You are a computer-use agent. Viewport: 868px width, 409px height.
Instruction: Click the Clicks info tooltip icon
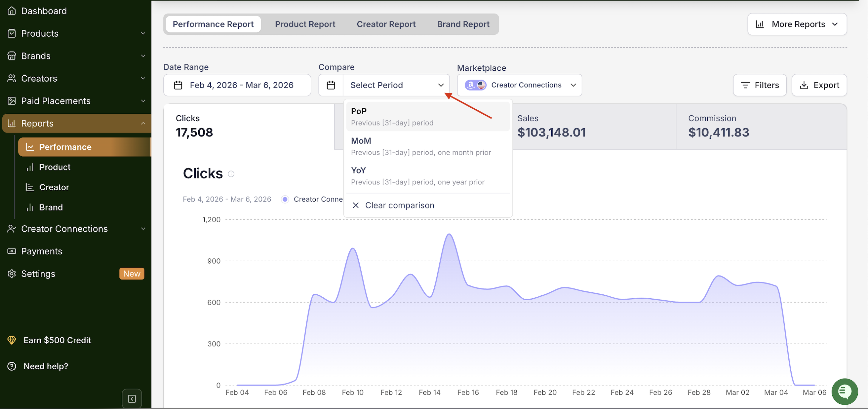[x=231, y=174]
